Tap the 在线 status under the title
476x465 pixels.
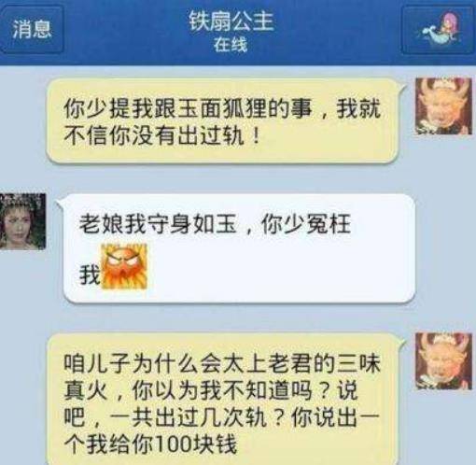[231, 45]
